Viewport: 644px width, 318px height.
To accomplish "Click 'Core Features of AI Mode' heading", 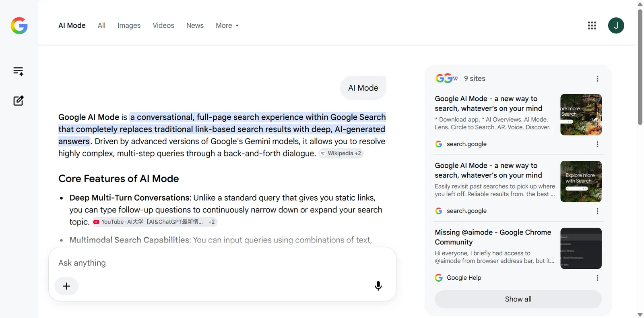I will click(x=119, y=179).
